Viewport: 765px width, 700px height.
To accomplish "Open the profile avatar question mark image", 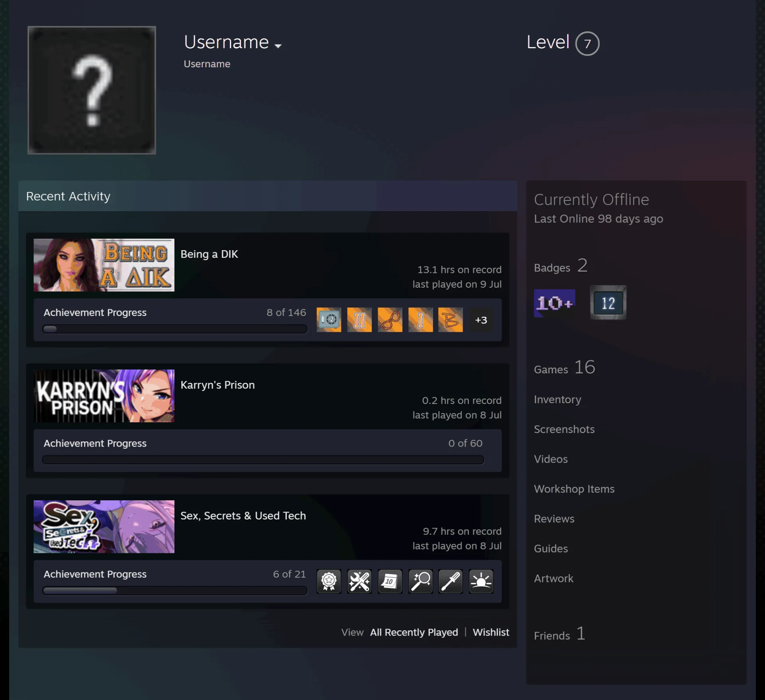I will [92, 90].
